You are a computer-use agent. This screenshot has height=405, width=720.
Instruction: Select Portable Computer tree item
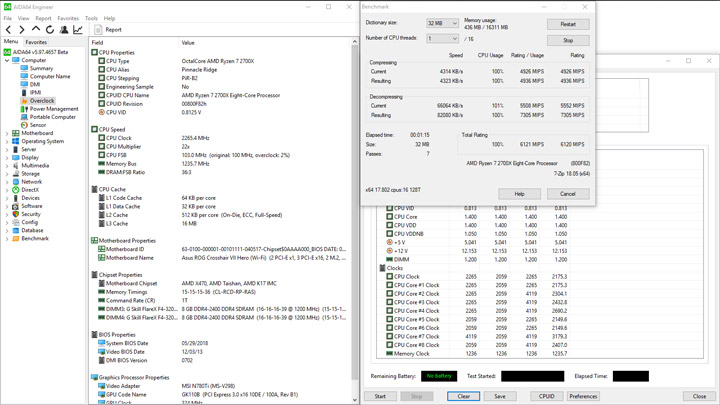point(52,117)
